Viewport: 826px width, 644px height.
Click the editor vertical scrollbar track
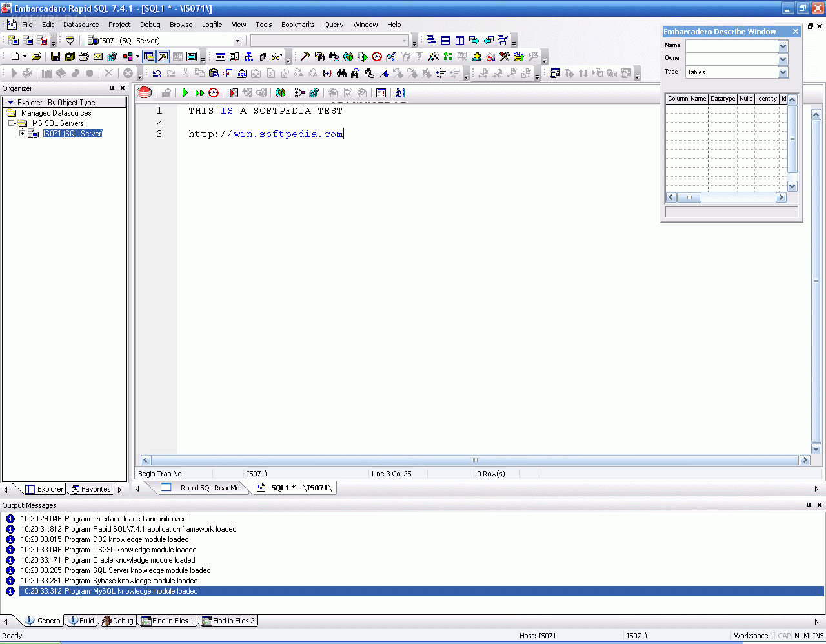[x=816, y=281]
